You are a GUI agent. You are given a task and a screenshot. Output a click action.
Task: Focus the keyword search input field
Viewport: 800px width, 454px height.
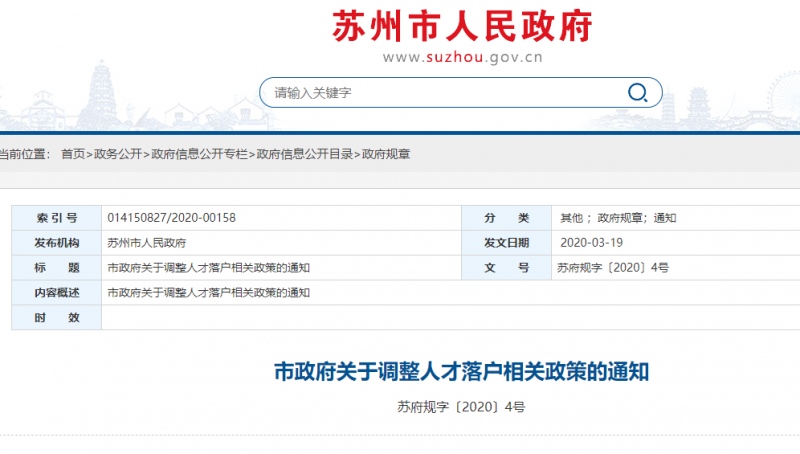click(x=440, y=93)
